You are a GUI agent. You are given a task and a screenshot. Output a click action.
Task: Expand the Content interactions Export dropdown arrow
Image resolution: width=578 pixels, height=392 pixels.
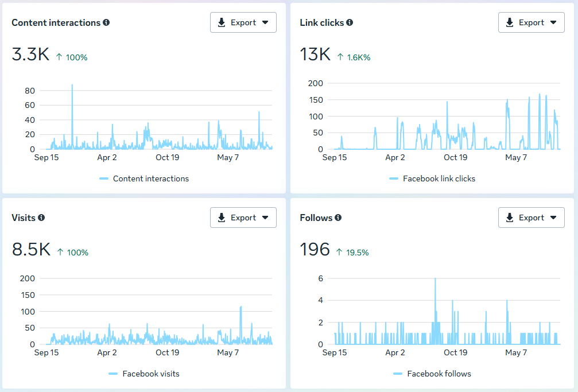point(265,22)
